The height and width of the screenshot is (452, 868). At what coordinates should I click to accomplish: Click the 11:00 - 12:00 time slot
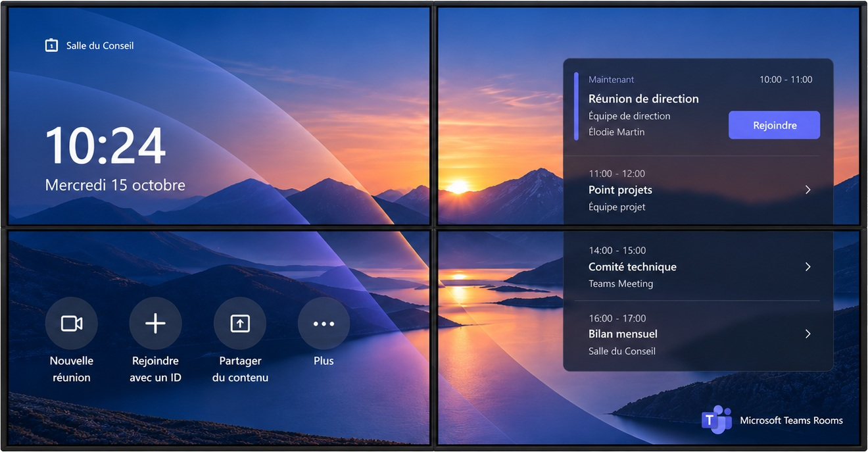pos(616,174)
